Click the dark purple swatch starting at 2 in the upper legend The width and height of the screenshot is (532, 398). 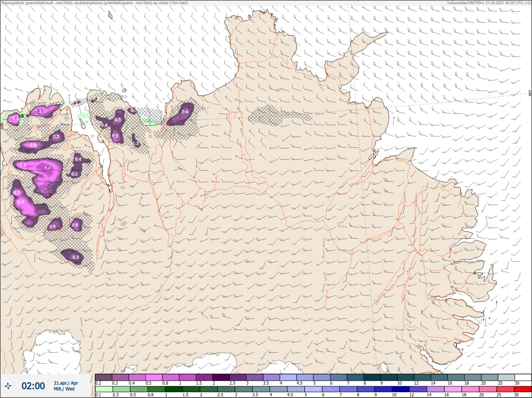pyautogui.click(x=221, y=377)
